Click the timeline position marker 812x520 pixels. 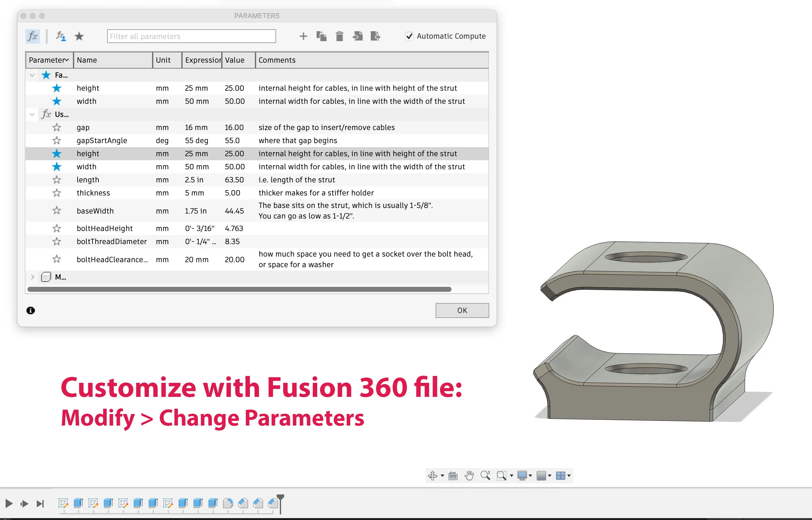tap(280, 504)
